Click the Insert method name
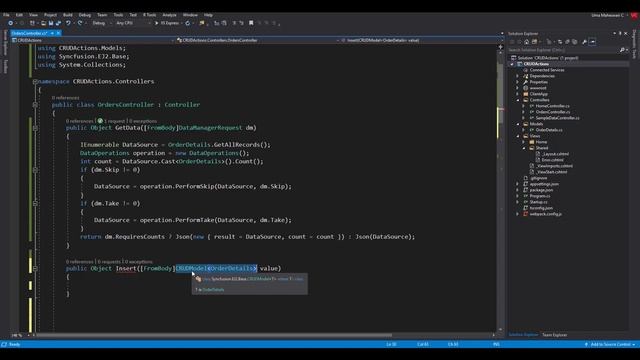Image resolution: width=640 pixels, height=360 pixels. (126, 269)
